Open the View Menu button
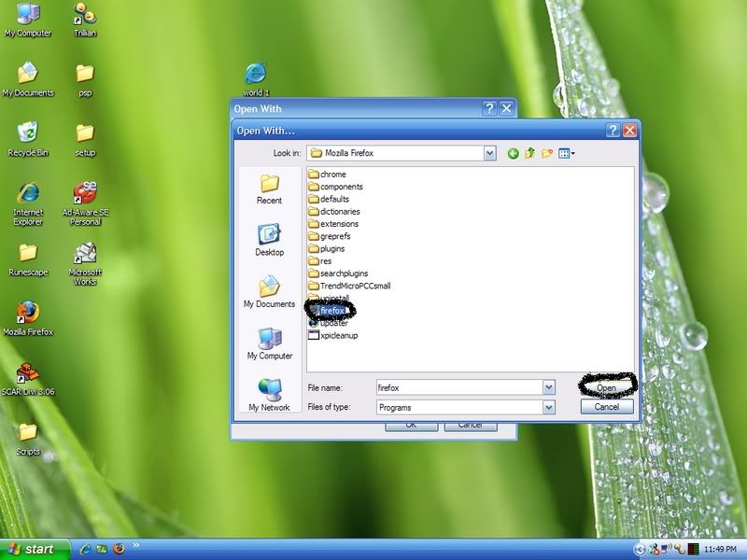The width and height of the screenshot is (747, 560). pyautogui.click(x=566, y=153)
